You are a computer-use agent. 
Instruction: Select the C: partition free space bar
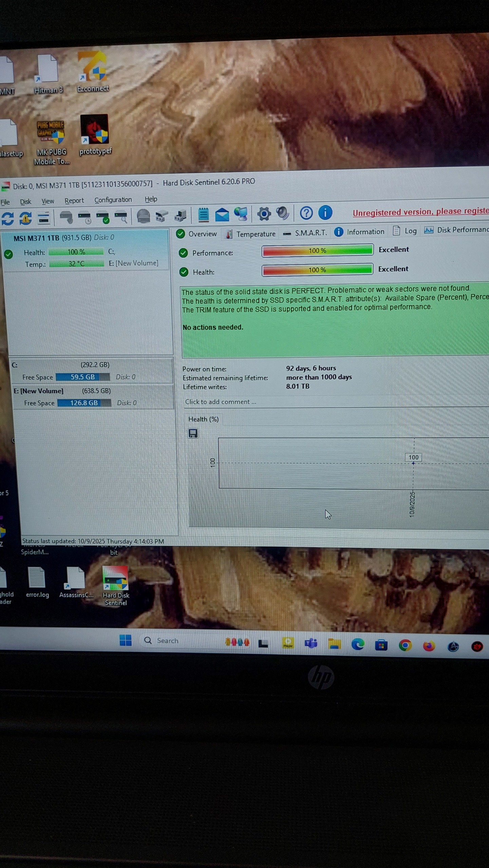[82, 377]
